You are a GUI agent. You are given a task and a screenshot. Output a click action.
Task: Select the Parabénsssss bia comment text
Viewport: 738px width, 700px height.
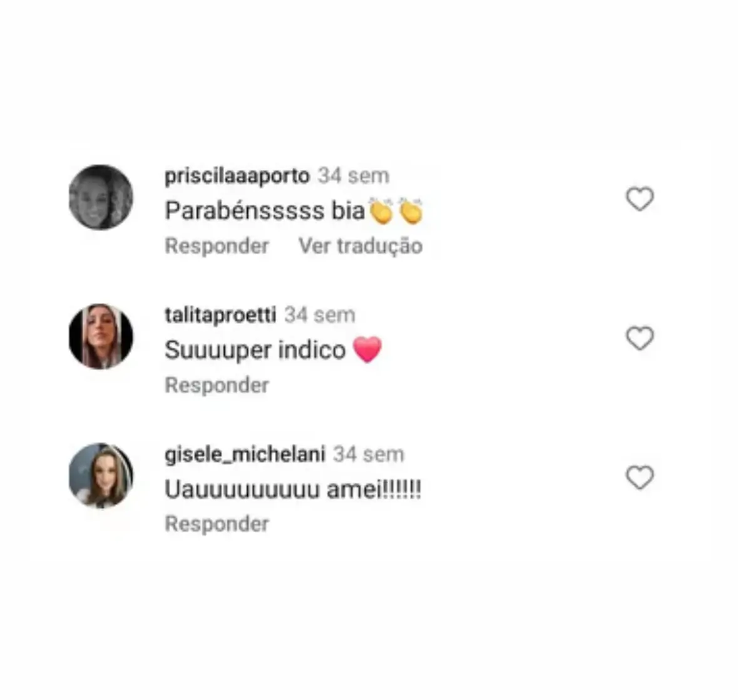click(x=294, y=211)
